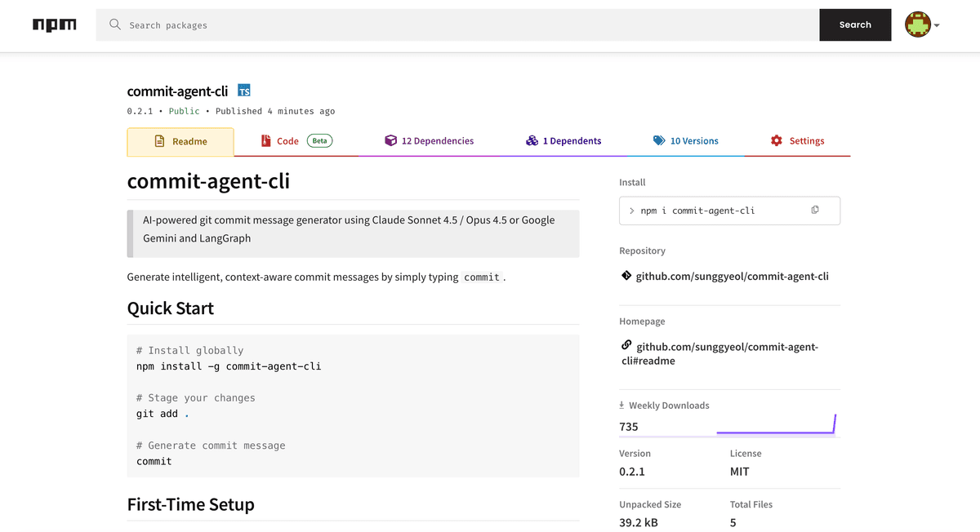This screenshot has height=532, width=980.
Task: Click the Settings gear icon
Action: click(776, 140)
